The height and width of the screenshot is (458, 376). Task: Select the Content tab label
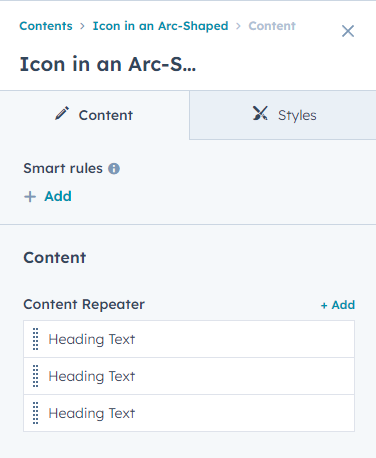(x=106, y=115)
